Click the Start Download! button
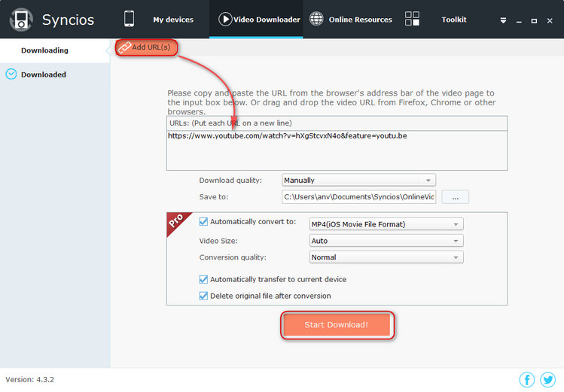The width and height of the screenshot is (564, 392). coord(337,325)
